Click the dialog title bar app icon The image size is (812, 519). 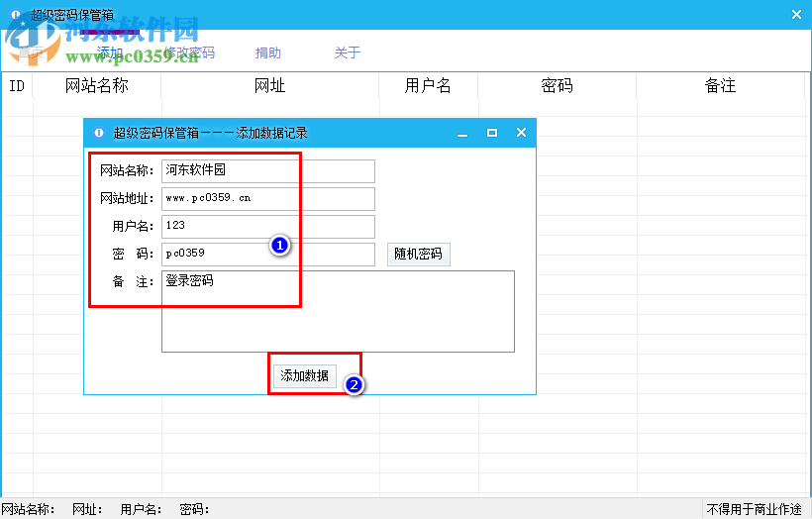[x=98, y=133]
